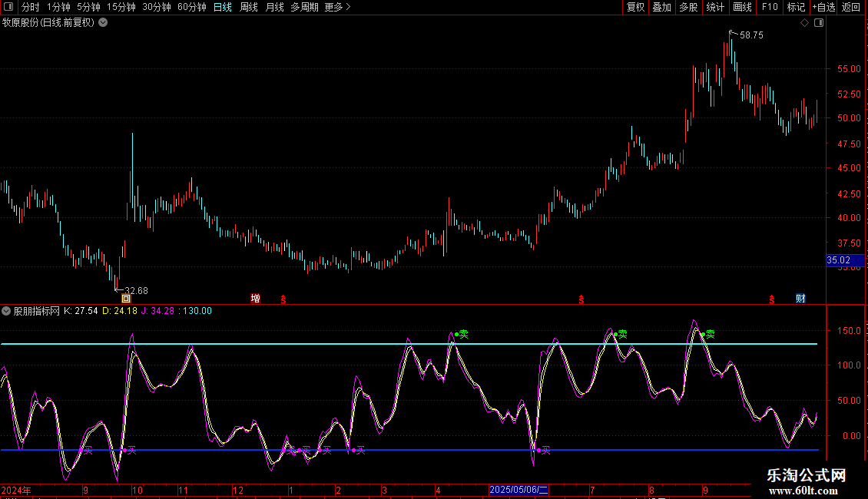Expand the 更多 periods menu
This screenshot has width=868, height=499.
point(337,7)
